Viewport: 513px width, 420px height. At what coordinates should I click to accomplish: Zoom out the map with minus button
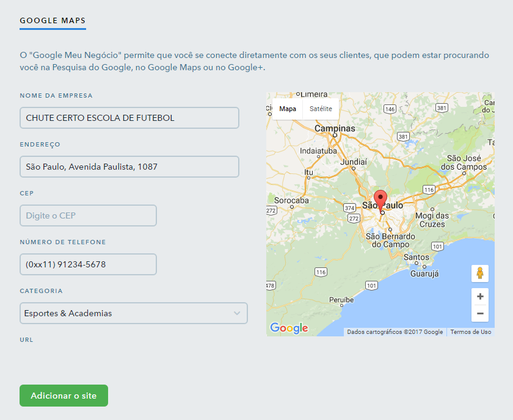point(480,314)
